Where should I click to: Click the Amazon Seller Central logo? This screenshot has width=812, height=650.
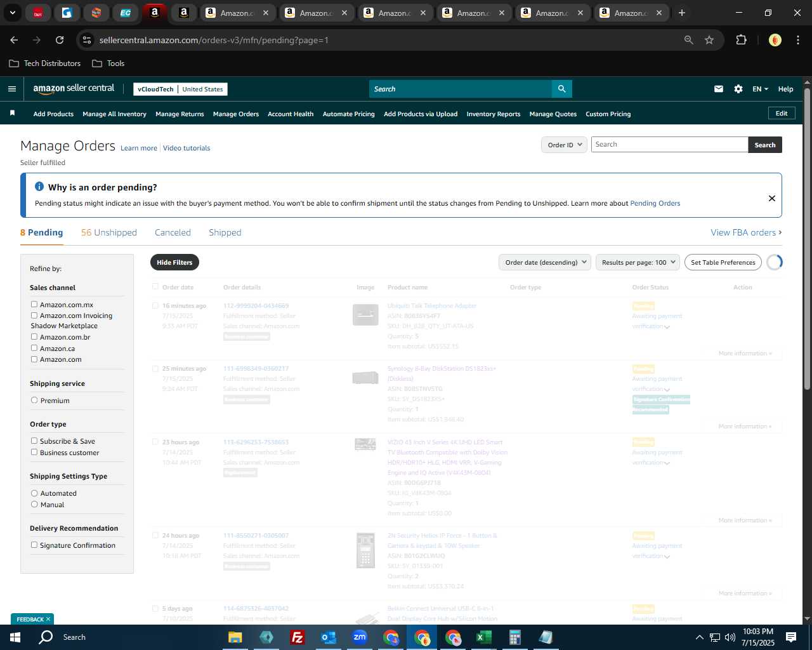74,89
